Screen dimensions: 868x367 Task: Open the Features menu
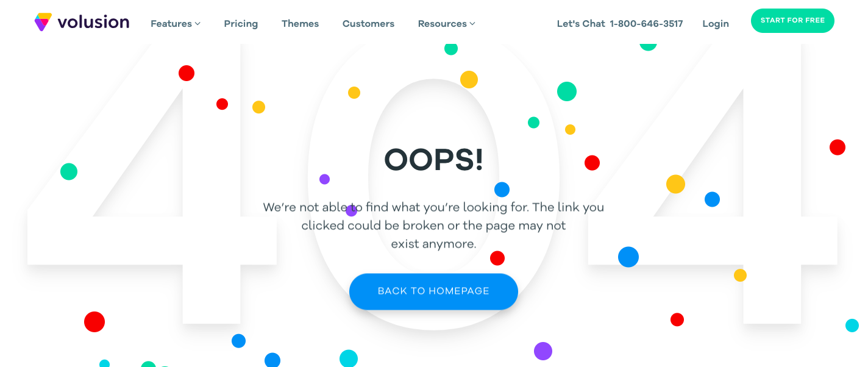(x=171, y=24)
